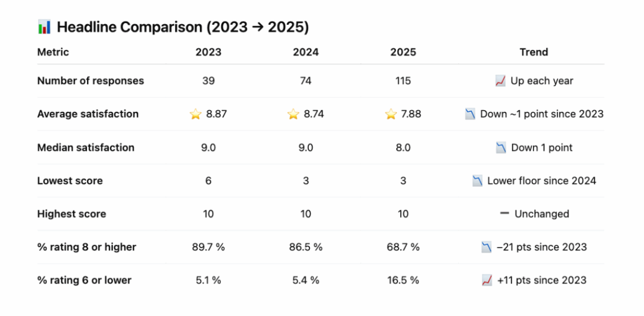Image resolution: width=644 pixels, height=316 pixels.
Task: Click the 115 responses value for 2025
Action: tap(403, 81)
